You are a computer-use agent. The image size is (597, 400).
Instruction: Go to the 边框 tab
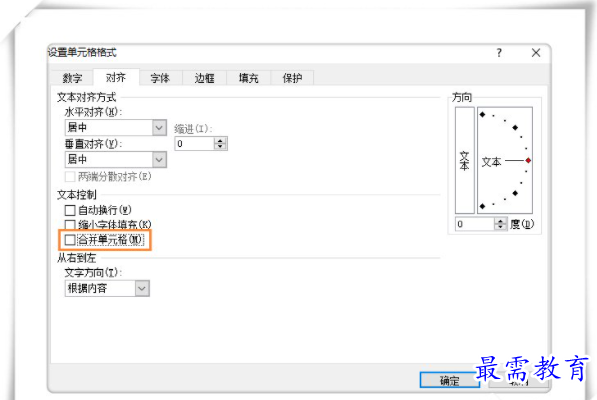click(x=204, y=78)
